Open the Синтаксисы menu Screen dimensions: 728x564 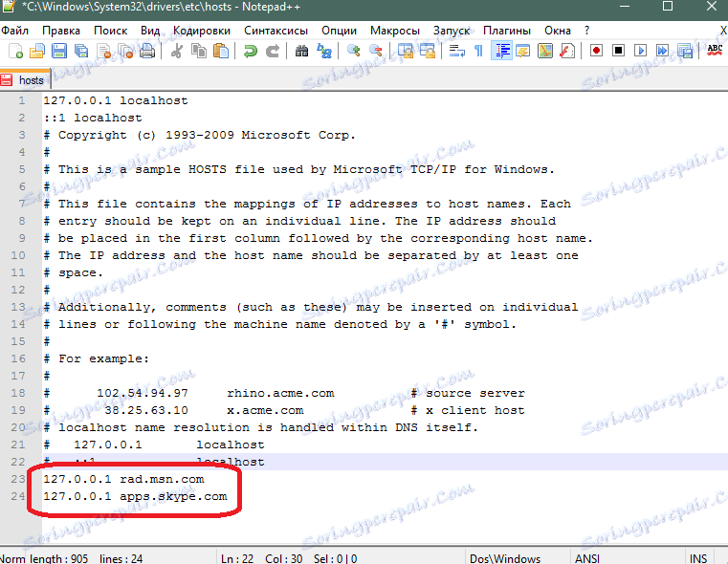[276, 31]
